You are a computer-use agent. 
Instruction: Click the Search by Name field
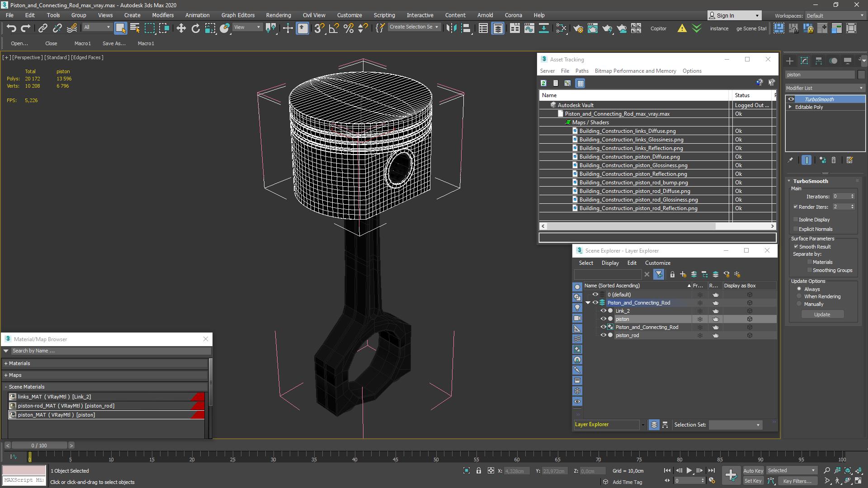[x=111, y=351]
